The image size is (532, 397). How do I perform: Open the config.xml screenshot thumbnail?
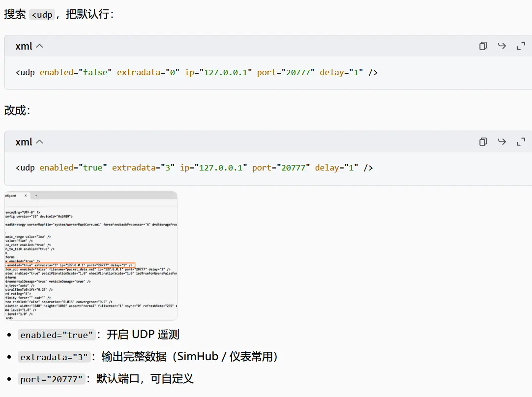[x=91, y=255]
